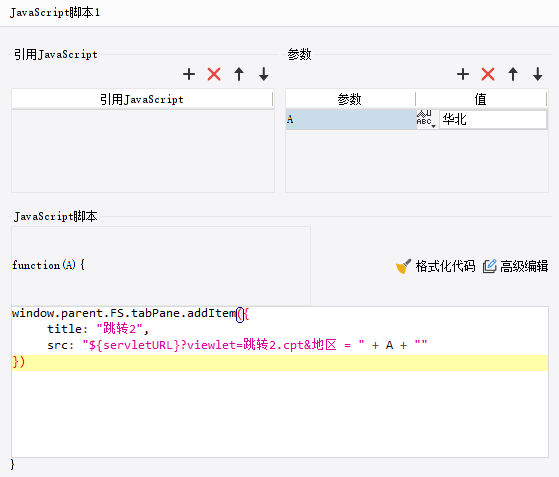The height and width of the screenshot is (477, 559).
Task: Place the cursor on the highlighted closing-brace line
Action: tap(280, 363)
